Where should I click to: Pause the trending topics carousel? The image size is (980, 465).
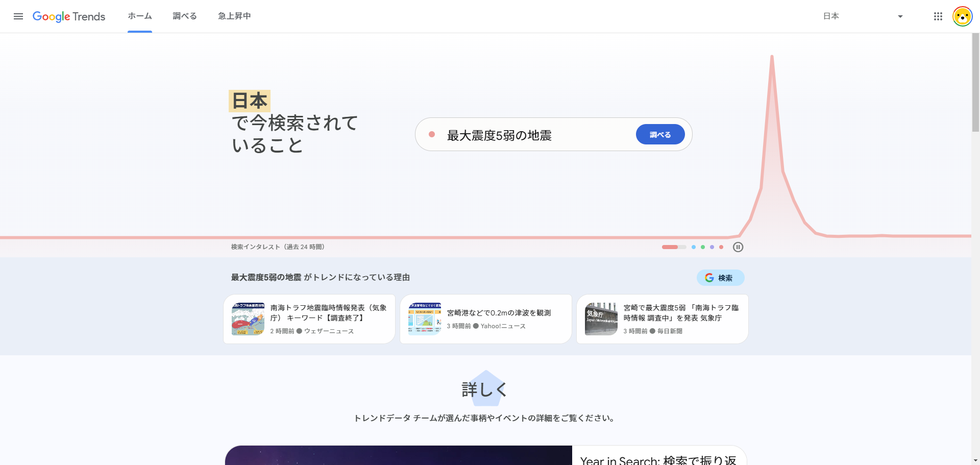(738, 247)
